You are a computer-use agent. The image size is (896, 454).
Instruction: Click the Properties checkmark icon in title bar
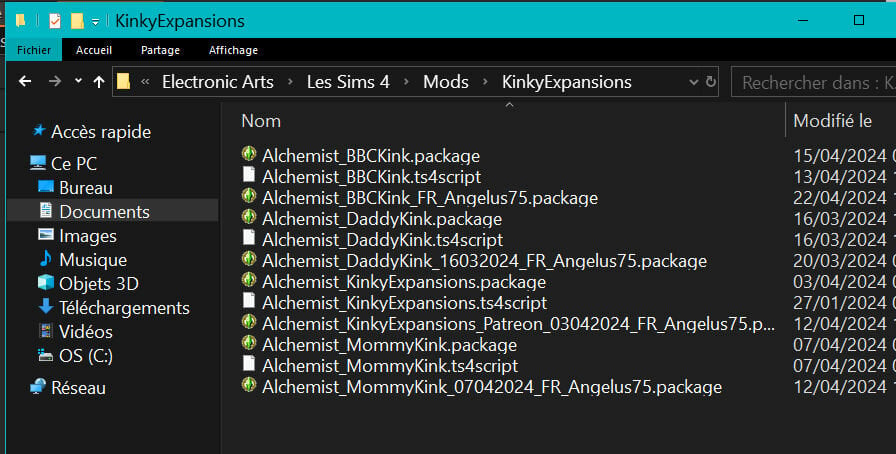[x=54, y=21]
